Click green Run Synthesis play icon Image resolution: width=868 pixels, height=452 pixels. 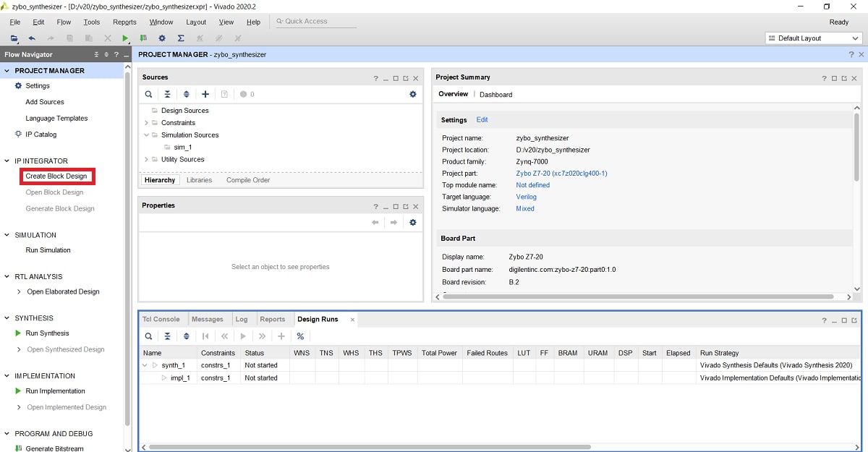tap(19, 333)
